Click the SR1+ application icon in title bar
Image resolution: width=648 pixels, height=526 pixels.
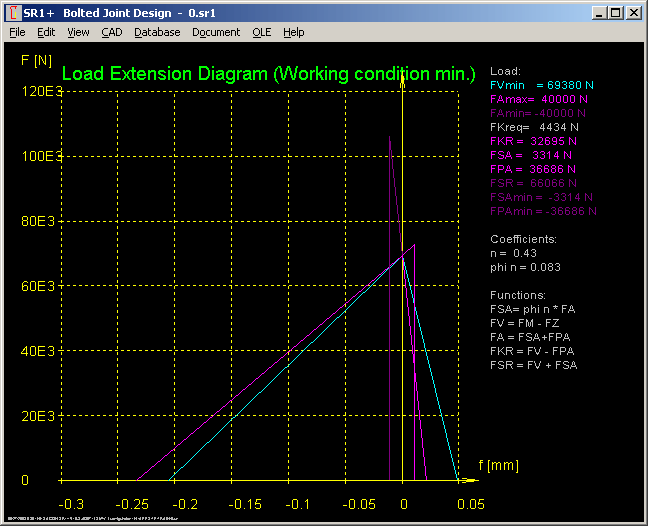coord(13,13)
